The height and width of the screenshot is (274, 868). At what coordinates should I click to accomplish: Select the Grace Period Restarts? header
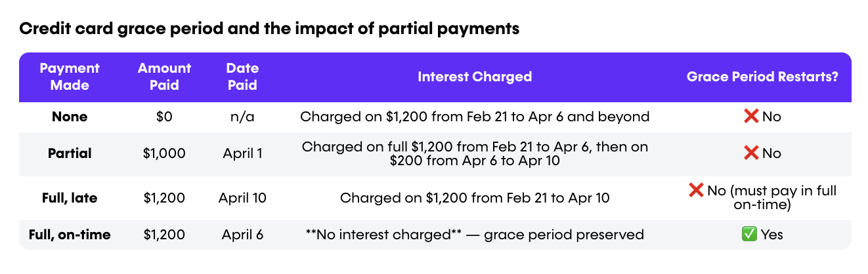pos(762,77)
